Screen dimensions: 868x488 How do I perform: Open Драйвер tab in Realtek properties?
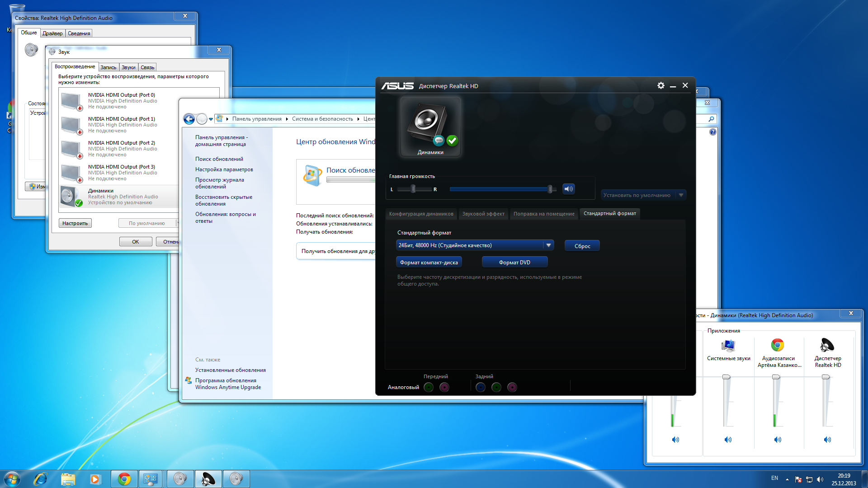[x=52, y=33]
